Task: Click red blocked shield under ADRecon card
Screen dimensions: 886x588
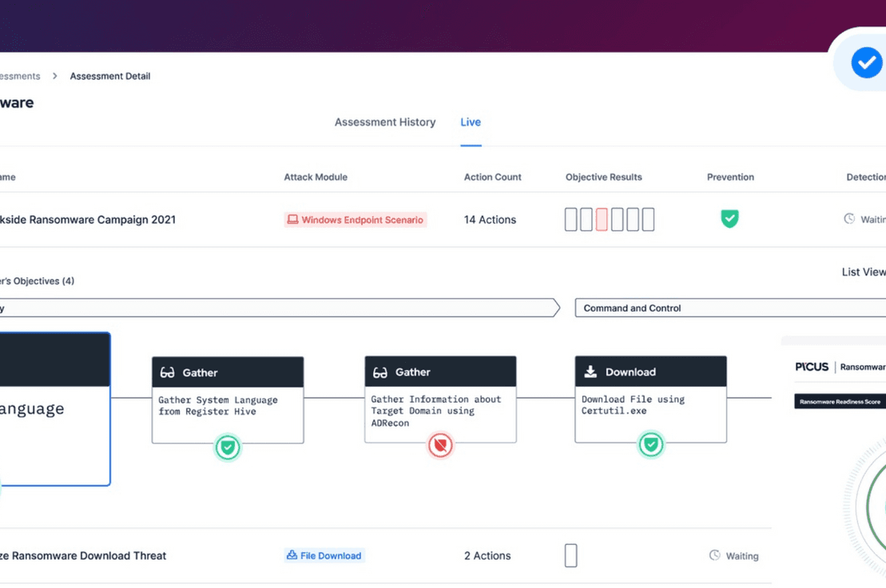Action: (440, 446)
